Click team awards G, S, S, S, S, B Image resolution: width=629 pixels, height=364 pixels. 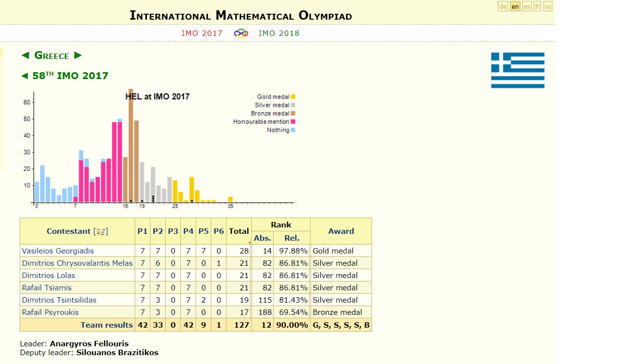[x=341, y=325]
